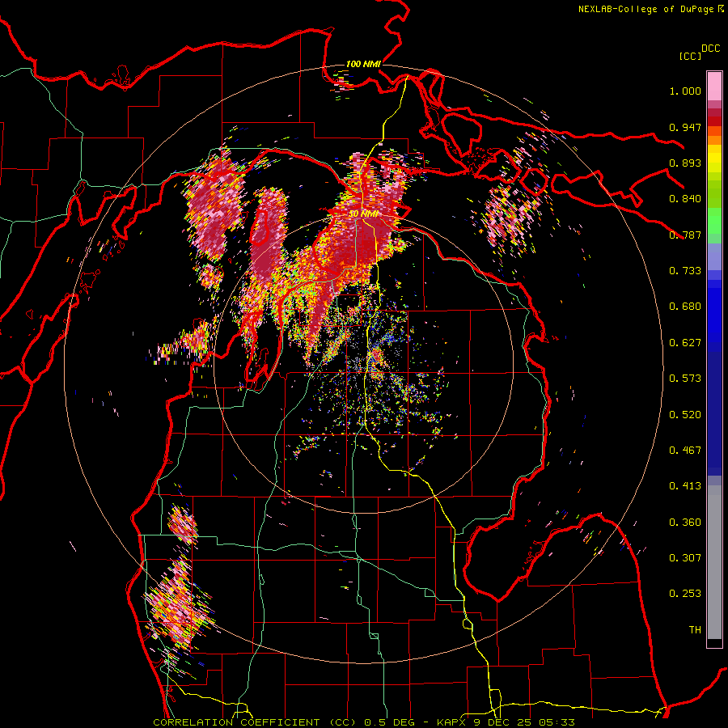Click the 1.000 legend value
The height and width of the screenshot is (728, 728).
[x=685, y=91]
